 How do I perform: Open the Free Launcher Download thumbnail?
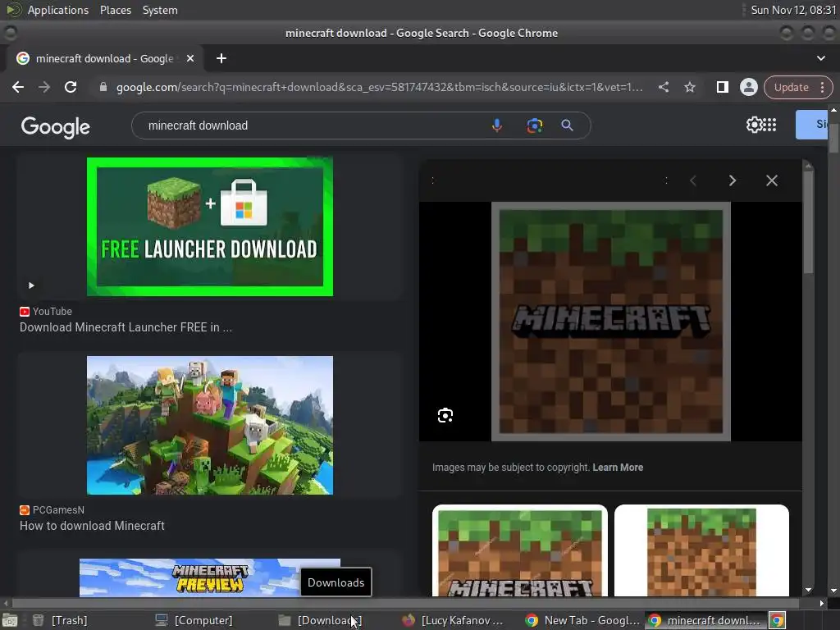[210, 226]
